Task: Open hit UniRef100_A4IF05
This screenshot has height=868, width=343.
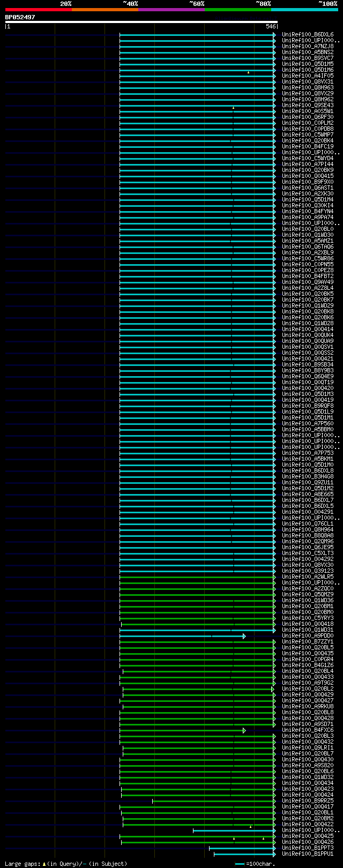Action: pyautogui.click(x=308, y=76)
